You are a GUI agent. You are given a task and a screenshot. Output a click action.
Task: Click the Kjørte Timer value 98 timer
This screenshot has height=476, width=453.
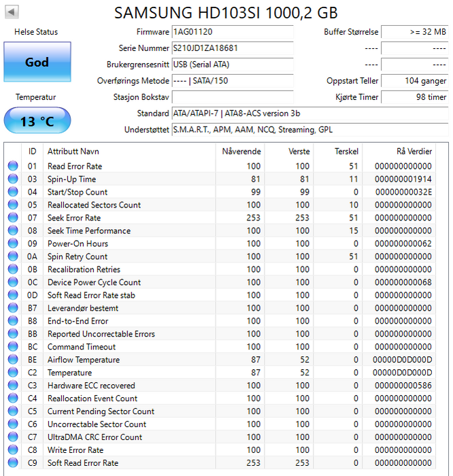coord(415,97)
